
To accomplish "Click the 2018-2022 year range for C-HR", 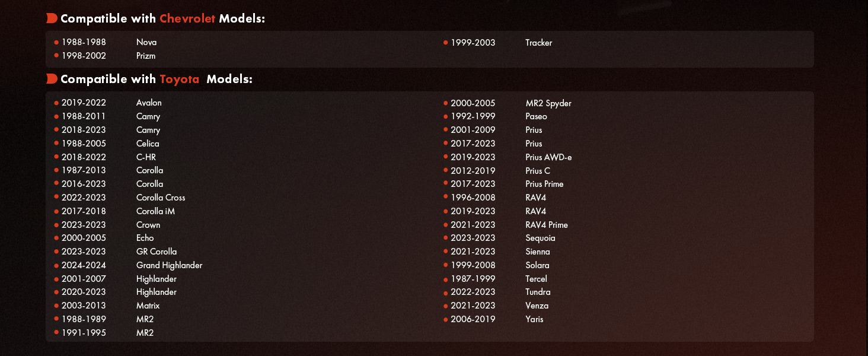I will (84, 157).
